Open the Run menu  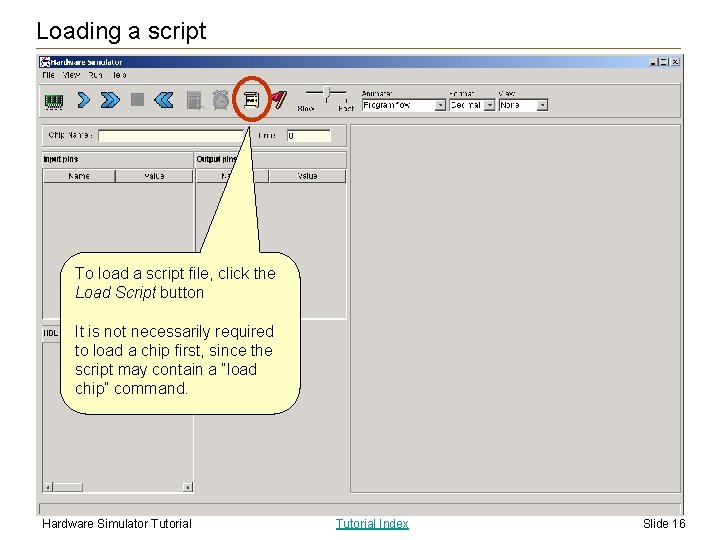[96, 75]
